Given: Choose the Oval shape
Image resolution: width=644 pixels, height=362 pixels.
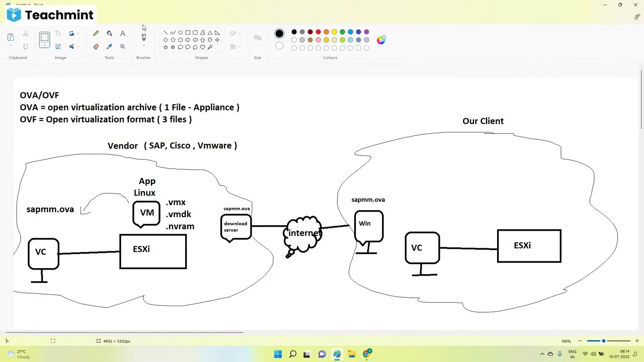Looking at the screenshot, I should [x=180, y=33].
